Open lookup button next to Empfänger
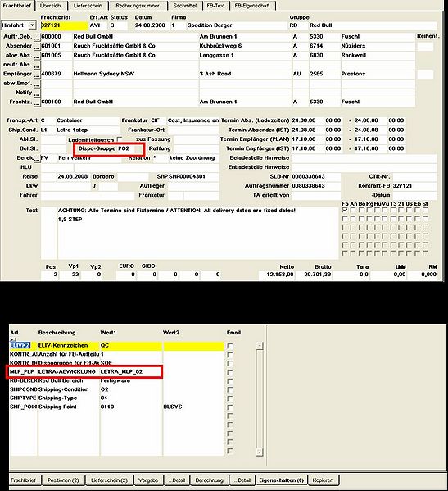Screen dimensions: 448x491 tap(37, 75)
